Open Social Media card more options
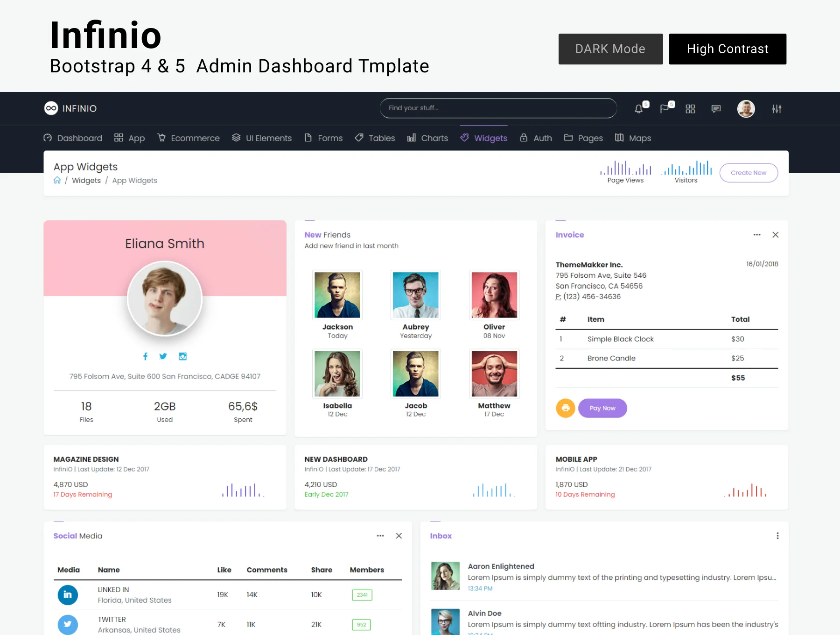Image resolution: width=840 pixels, height=635 pixels. [380, 536]
